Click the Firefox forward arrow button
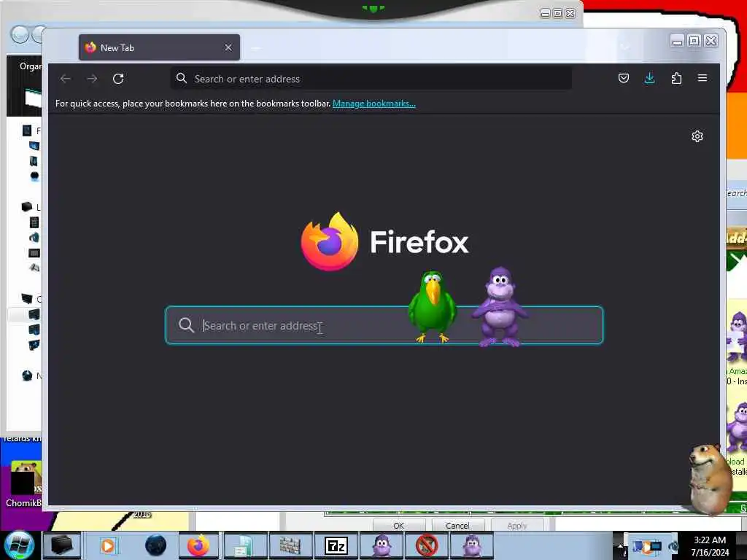The image size is (747, 560). click(x=92, y=79)
